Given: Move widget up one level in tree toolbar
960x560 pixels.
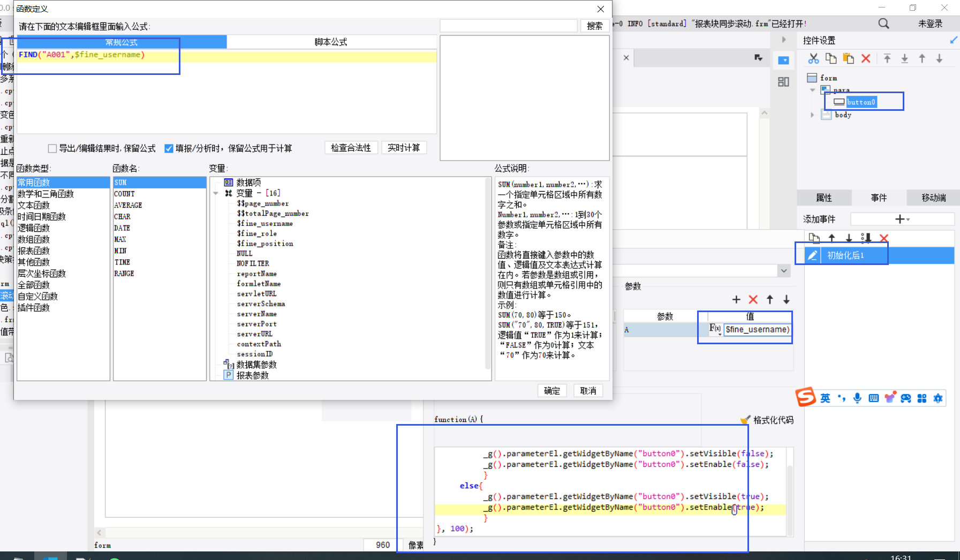Looking at the screenshot, I should [x=922, y=58].
